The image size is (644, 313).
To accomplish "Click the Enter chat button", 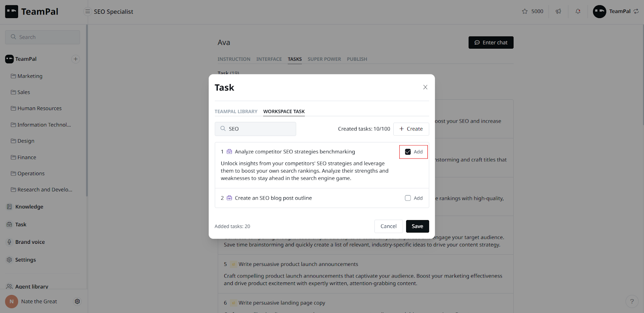I will tap(491, 43).
